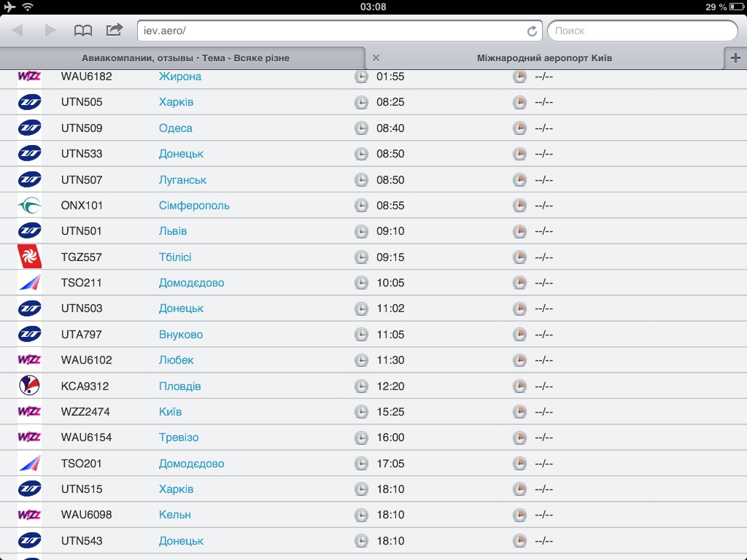Image resolution: width=747 pixels, height=560 pixels.
Task: Switch to Авиакомпании, отзывы tab
Action: (185, 58)
